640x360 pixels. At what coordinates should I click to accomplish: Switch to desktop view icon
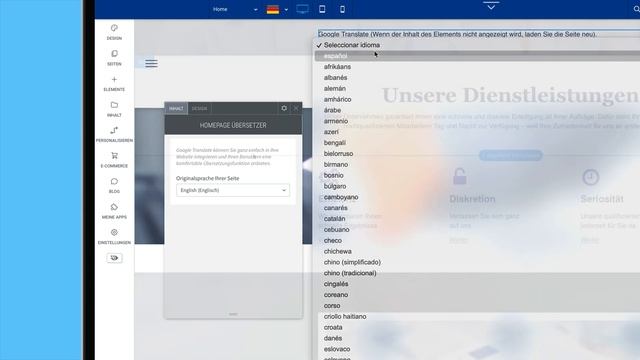coord(302,9)
